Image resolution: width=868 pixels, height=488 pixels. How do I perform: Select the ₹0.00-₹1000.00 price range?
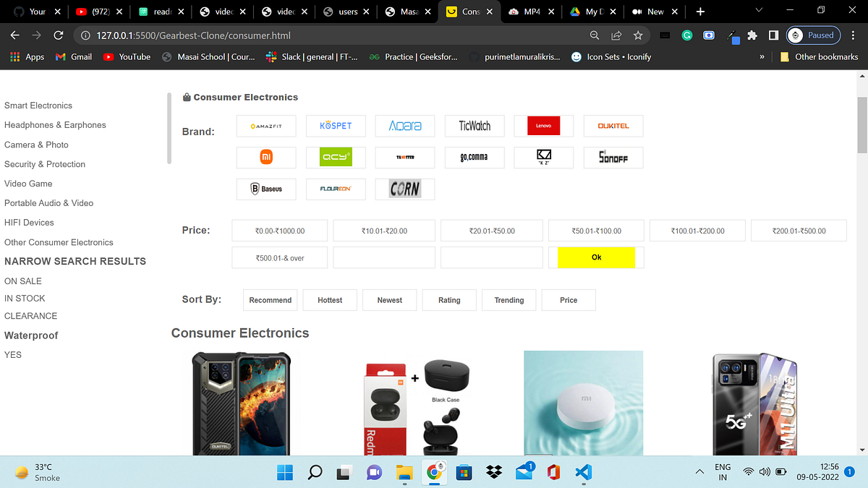(280, 231)
